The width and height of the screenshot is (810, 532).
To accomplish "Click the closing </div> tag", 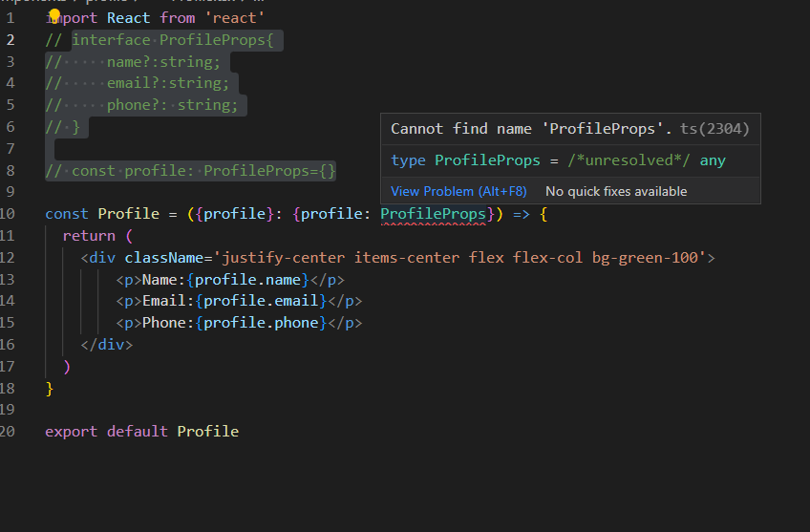I will pyautogui.click(x=106, y=345).
